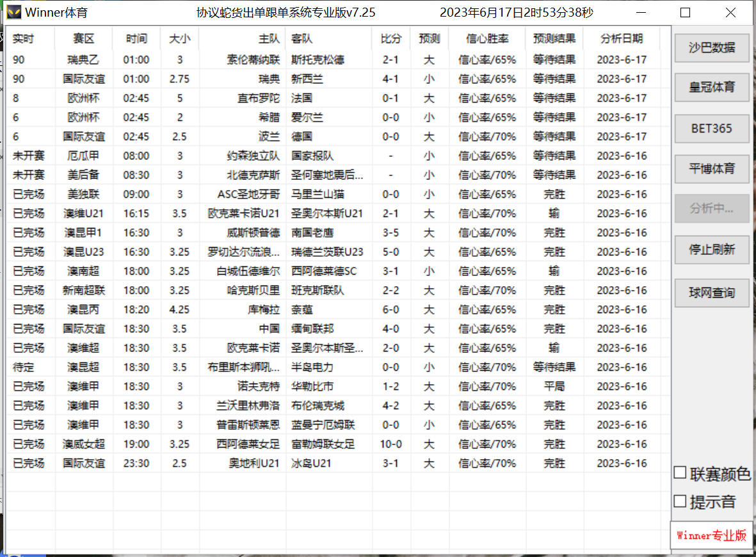Open the 平博体育 data source
Viewport: 756px width, 557px height.
click(x=712, y=169)
